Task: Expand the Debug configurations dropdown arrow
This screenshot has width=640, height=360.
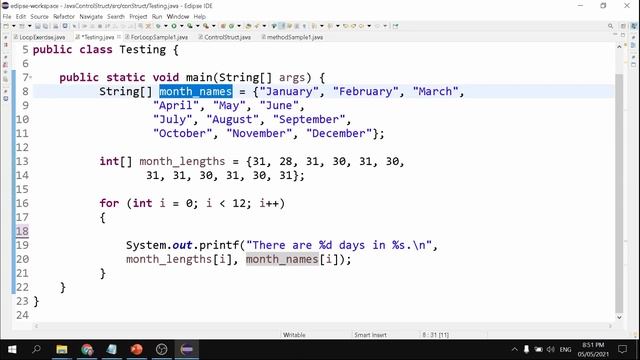Action: coord(166,26)
